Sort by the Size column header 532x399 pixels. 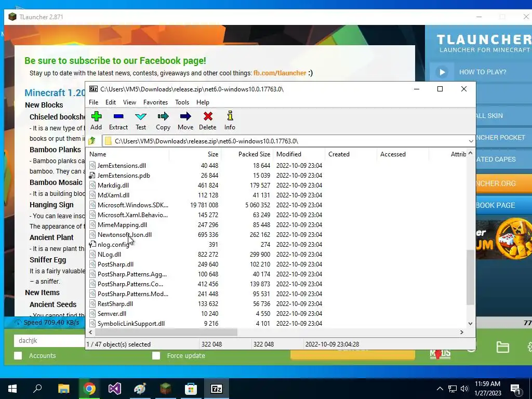195,154
